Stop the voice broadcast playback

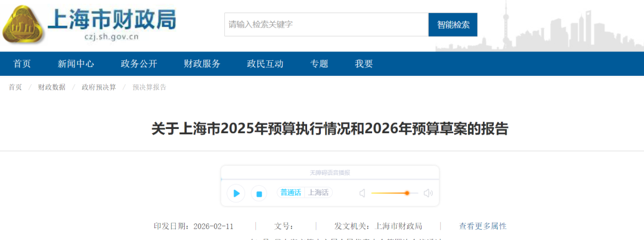259,193
